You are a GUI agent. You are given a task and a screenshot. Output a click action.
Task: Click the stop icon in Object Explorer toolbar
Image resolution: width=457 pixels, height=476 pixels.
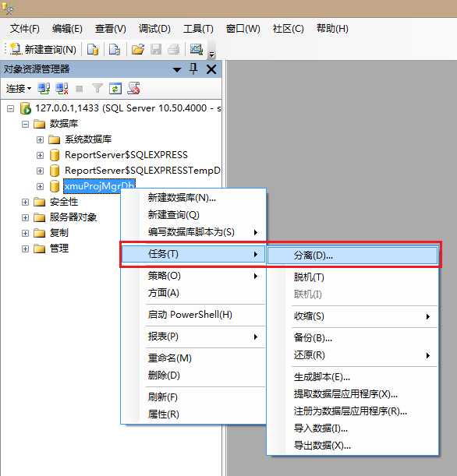80,89
